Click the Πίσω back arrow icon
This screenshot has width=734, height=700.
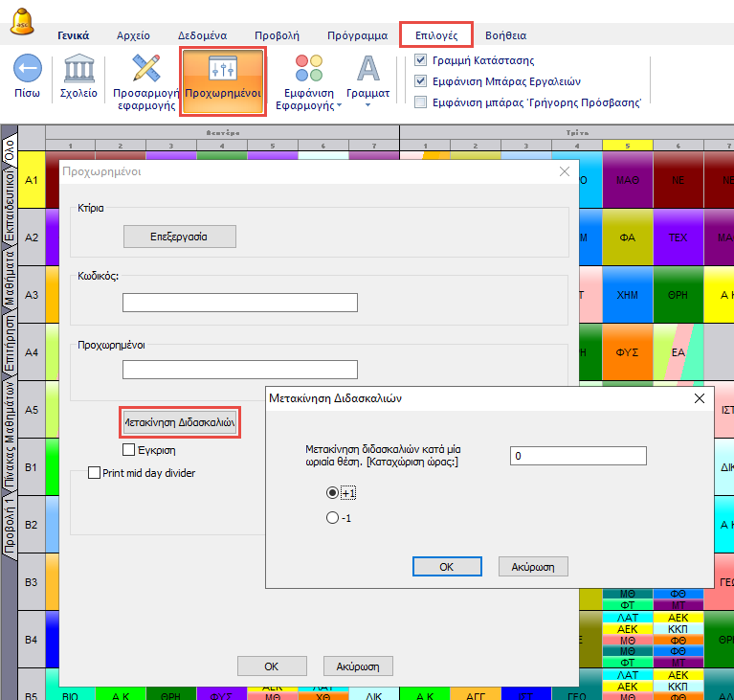pos(27,69)
